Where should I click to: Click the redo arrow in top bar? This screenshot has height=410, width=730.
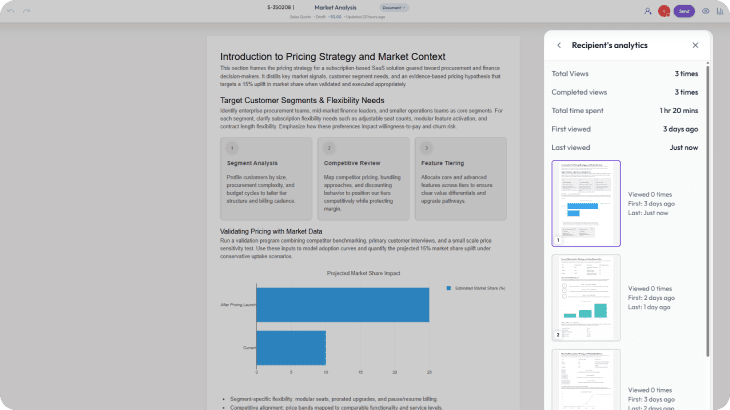coord(26,10)
